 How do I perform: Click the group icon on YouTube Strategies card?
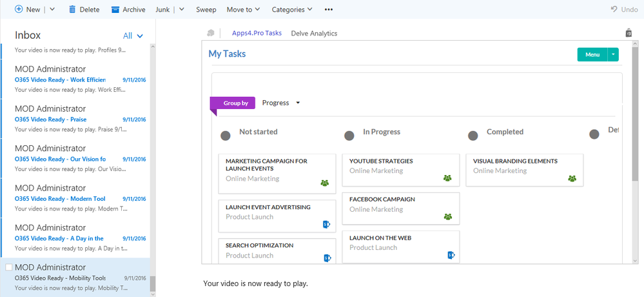447,178
